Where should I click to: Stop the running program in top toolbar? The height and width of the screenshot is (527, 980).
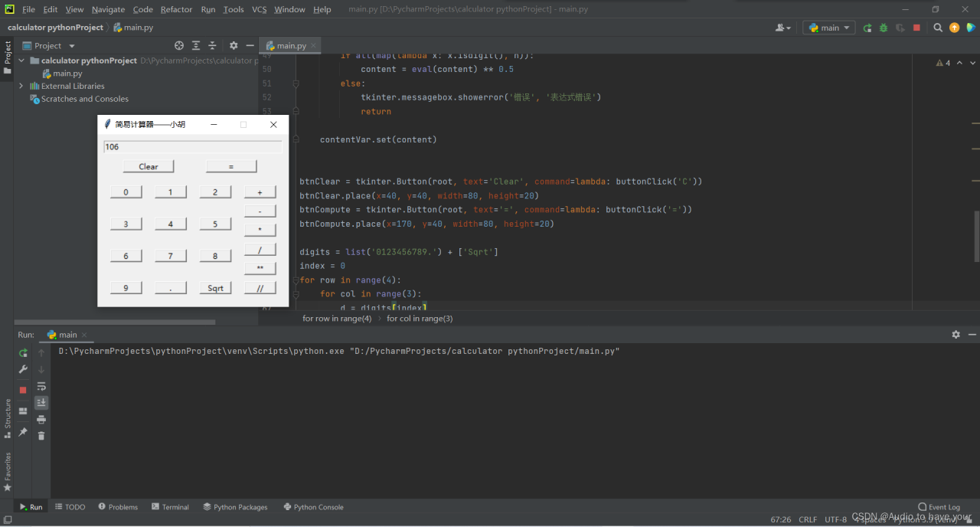pyautogui.click(x=916, y=28)
